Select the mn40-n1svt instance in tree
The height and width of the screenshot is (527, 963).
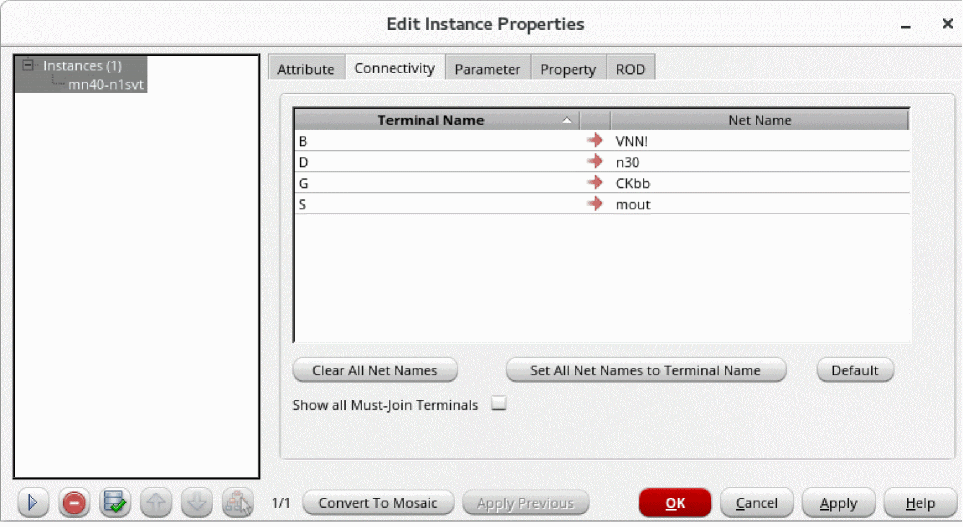click(x=105, y=84)
